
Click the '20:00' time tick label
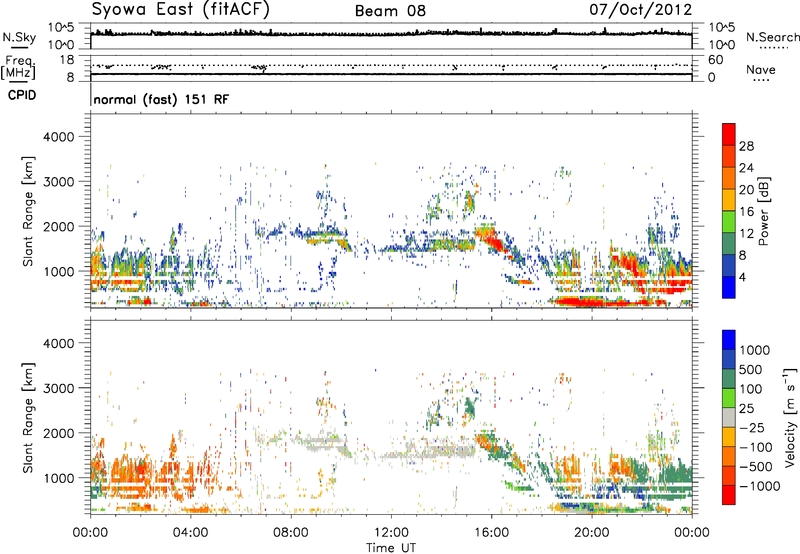click(591, 533)
